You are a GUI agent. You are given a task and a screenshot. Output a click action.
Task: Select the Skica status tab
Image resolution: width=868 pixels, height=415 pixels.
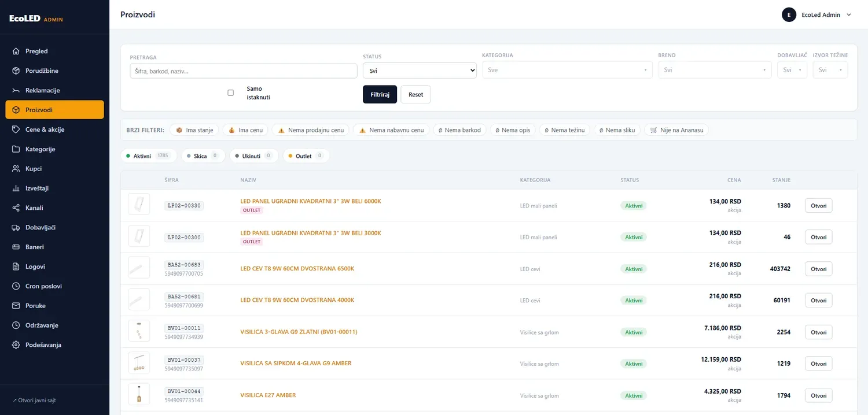coord(203,156)
